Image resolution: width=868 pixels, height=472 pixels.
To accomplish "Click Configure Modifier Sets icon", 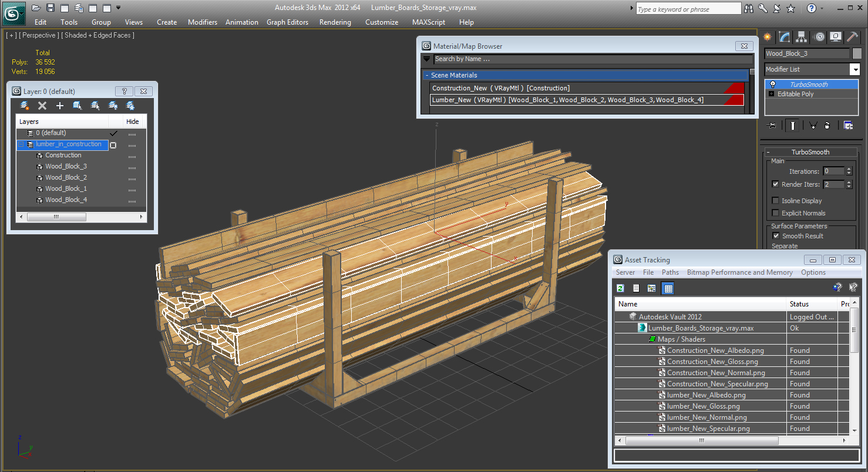I will 848,125.
